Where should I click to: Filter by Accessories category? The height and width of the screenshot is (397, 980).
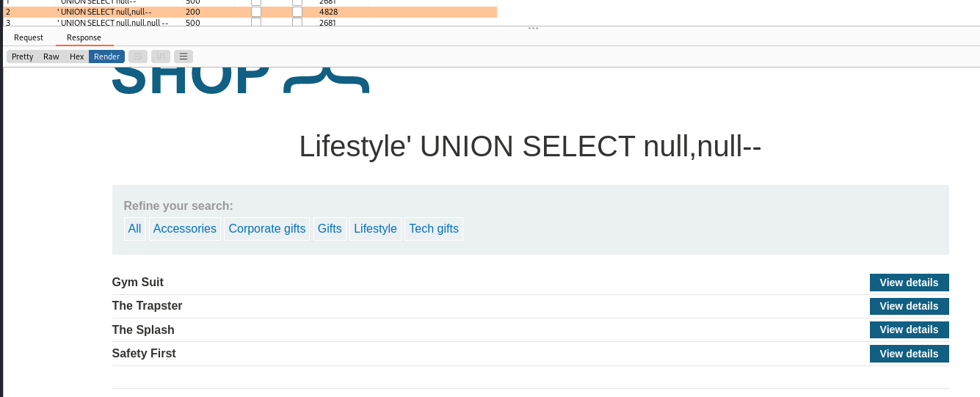(x=184, y=229)
